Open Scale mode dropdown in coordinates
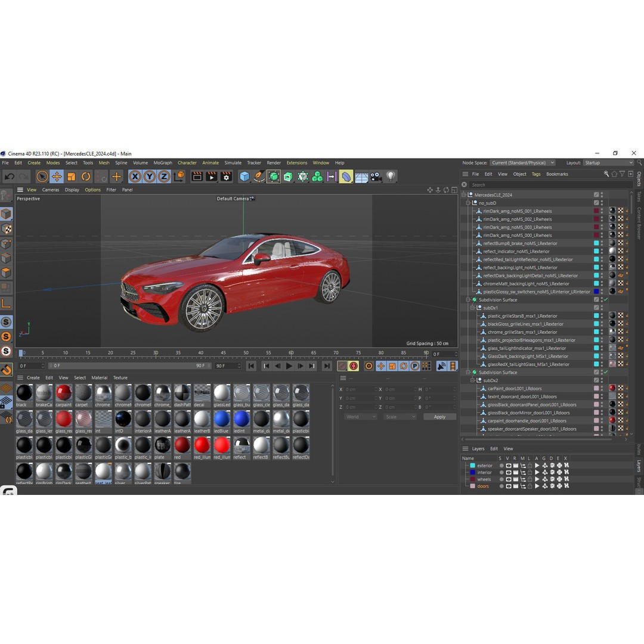The image size is (644, 644). 400,416
